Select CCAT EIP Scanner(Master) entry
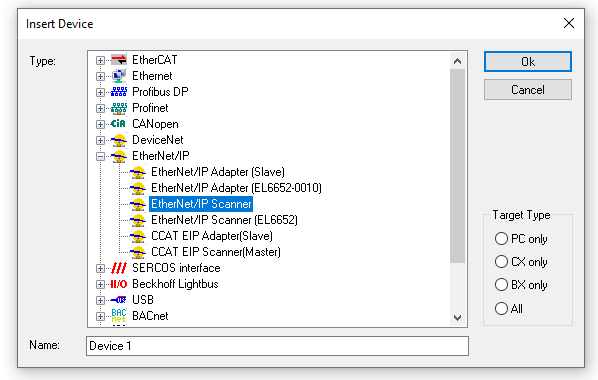 tap(216, 252)
